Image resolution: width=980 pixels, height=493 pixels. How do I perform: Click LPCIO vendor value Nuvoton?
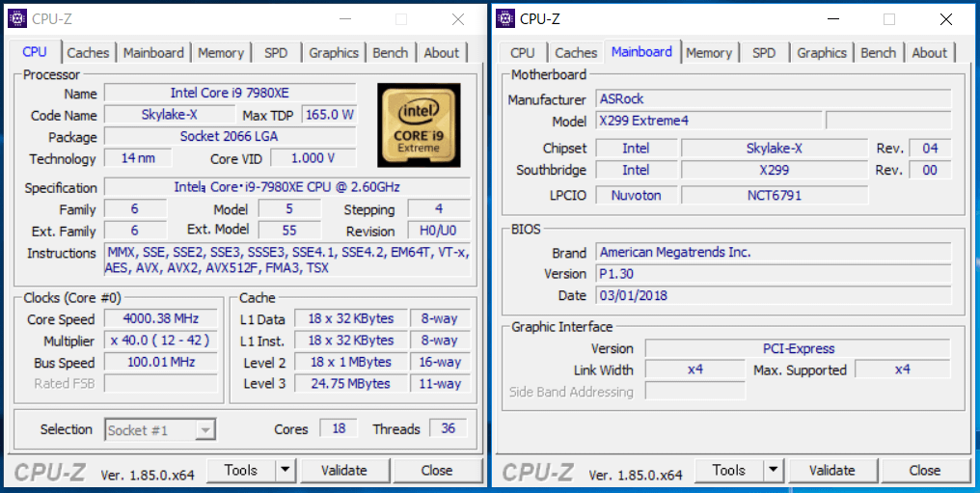[637, 195]
